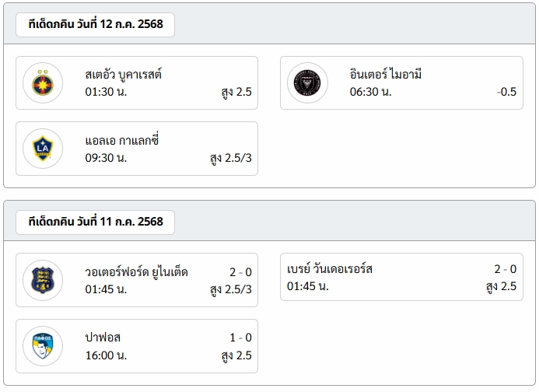The width and height of the screenshot is (539, 392).
Task: Click the สูง 2.5 tip for Steaua Bucharest
Action: pyautogui.click(x=236, y=92)
